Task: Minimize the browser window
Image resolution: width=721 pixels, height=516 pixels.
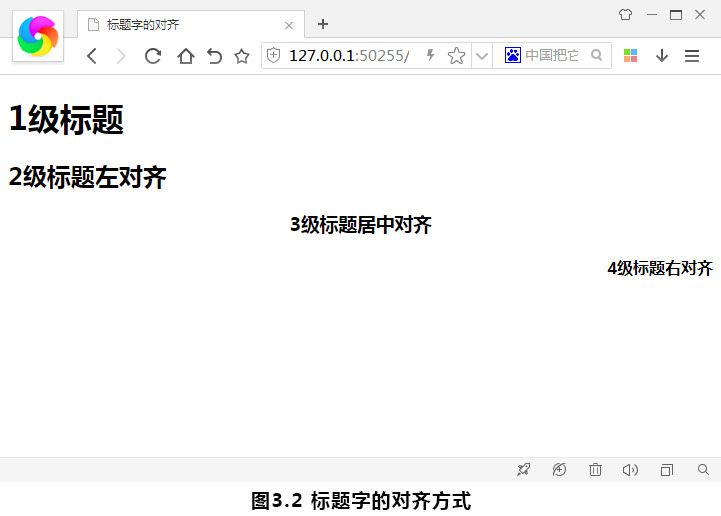Action: point(652,15)
